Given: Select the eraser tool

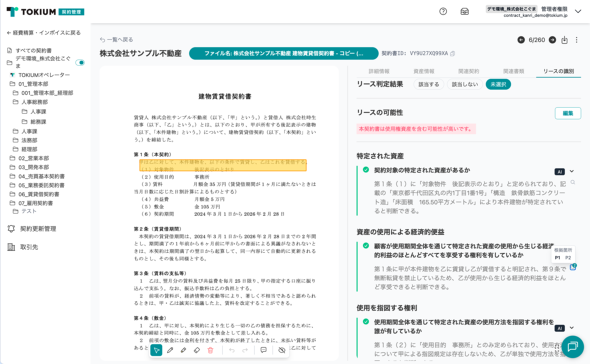Looking at the screenshot, I should click(x=197, y=350).
